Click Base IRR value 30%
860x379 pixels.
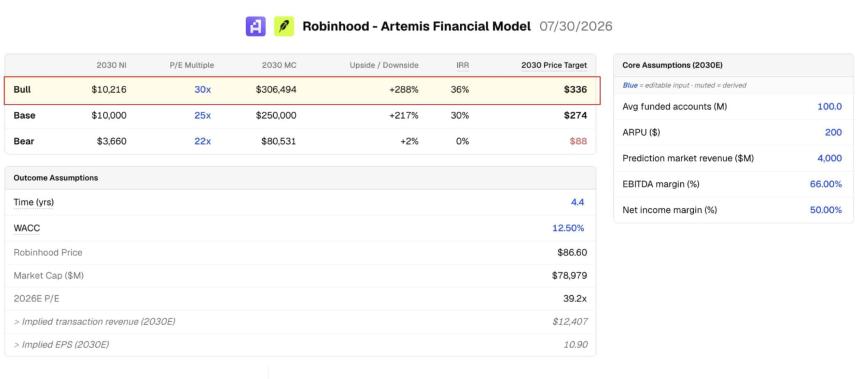point(461,115)
